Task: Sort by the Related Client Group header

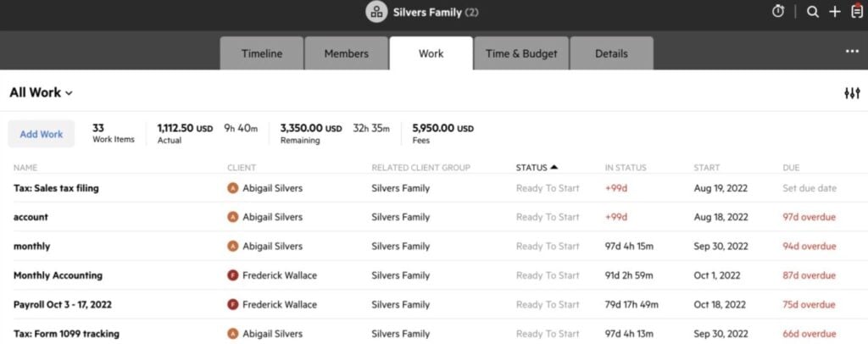Action: pyautogui.click(x=420, y=168)
